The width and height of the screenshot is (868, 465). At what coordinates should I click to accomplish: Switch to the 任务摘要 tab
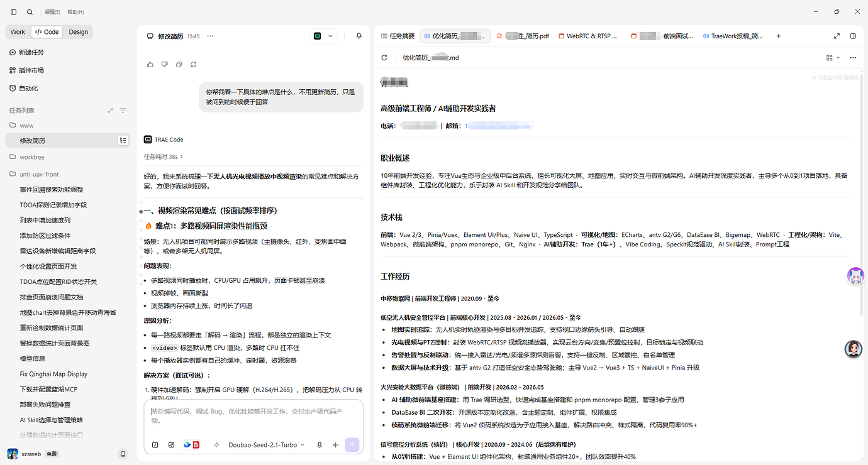(x=398, y=36)
